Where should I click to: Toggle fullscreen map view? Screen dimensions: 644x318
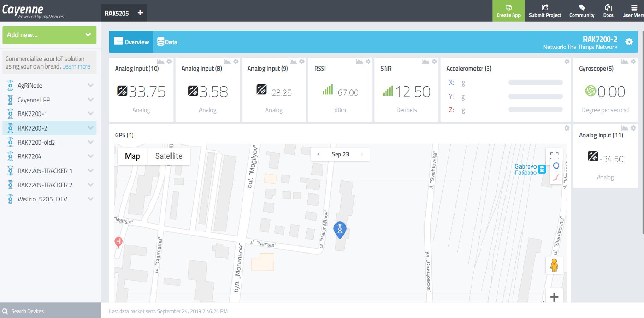pos(554,155)
